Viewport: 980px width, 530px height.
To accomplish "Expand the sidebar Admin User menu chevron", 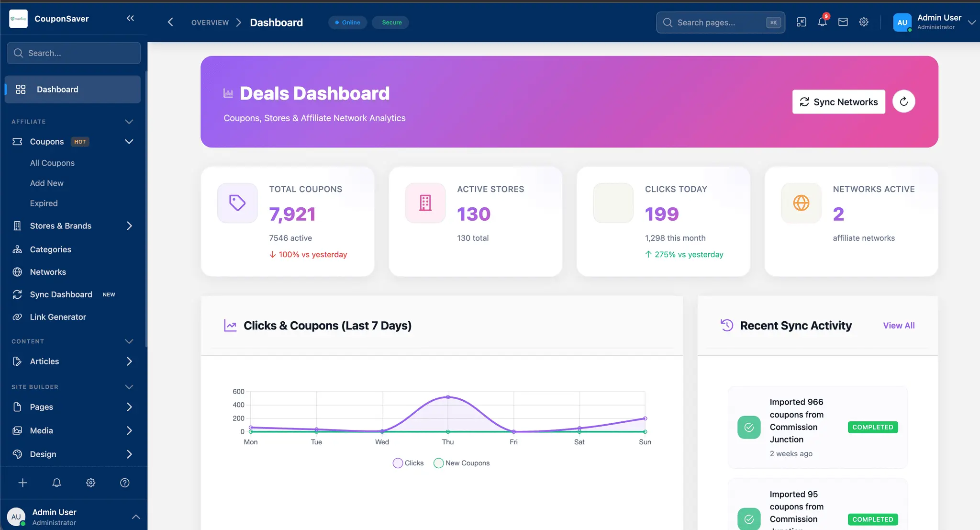I will pyautogui.click(x=136, y=517).
